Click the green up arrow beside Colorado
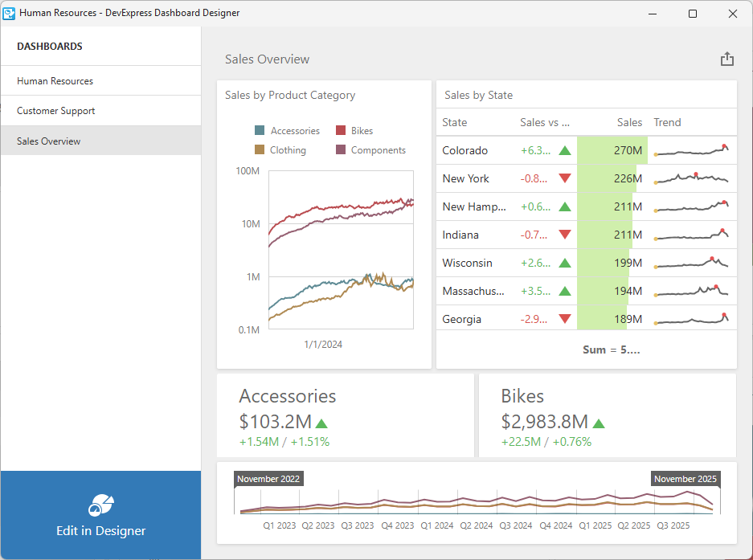The image size is (753, 560). click(x=565, y=150)
